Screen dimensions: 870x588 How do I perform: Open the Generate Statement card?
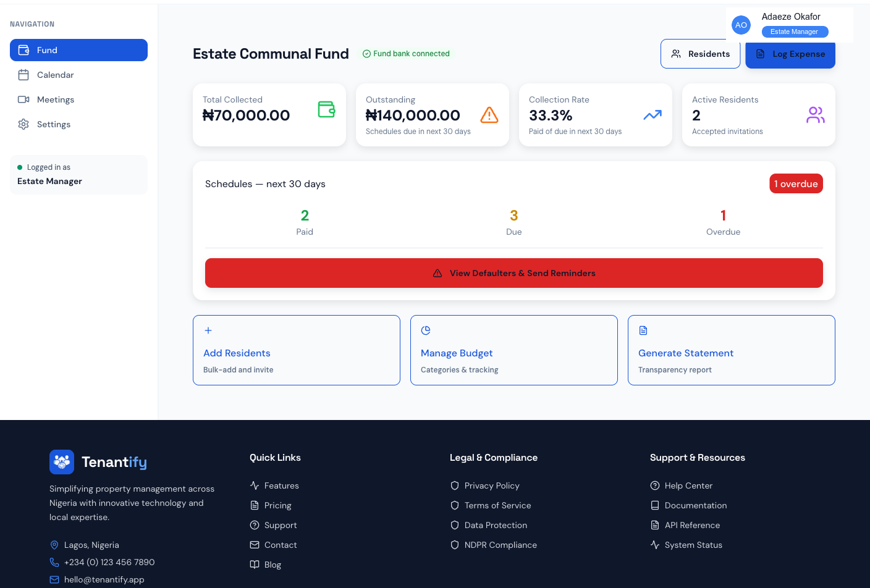tap(732, 350)
